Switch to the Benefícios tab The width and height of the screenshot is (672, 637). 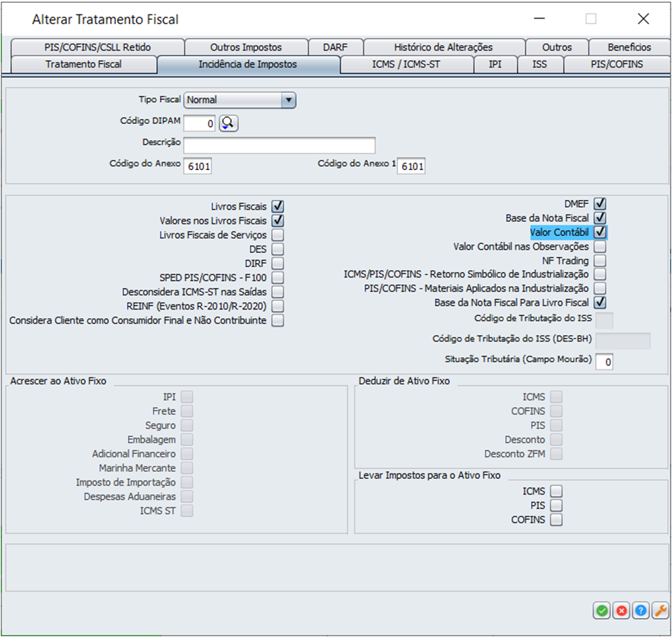[629, 47]
